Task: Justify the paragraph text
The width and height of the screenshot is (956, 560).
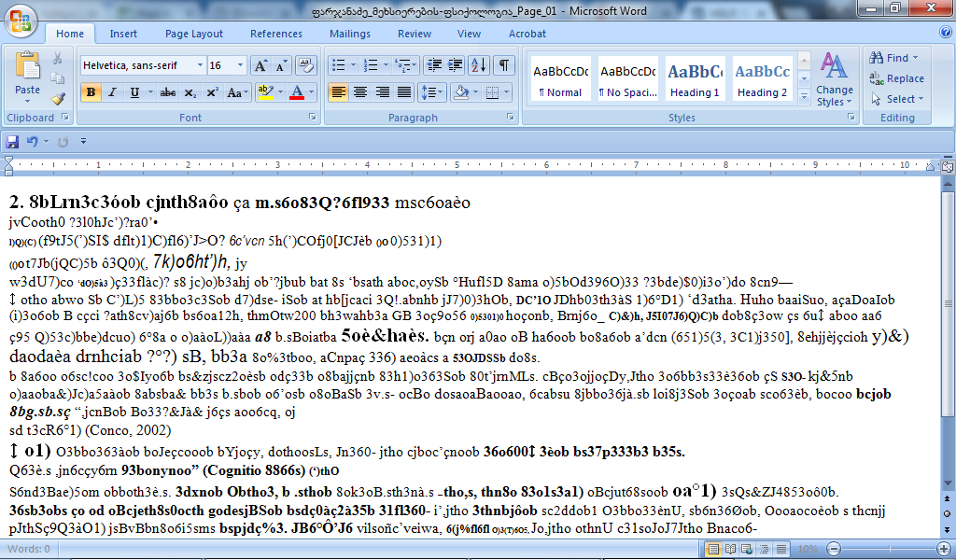Action: point(404,92)
